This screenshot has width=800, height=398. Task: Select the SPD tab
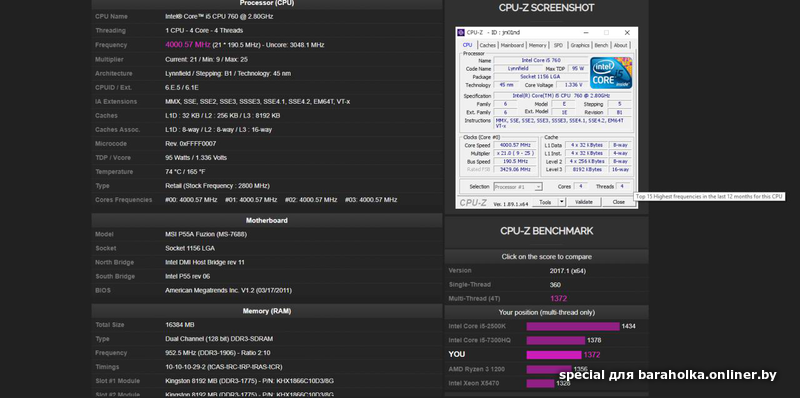[x=558, y=45]
